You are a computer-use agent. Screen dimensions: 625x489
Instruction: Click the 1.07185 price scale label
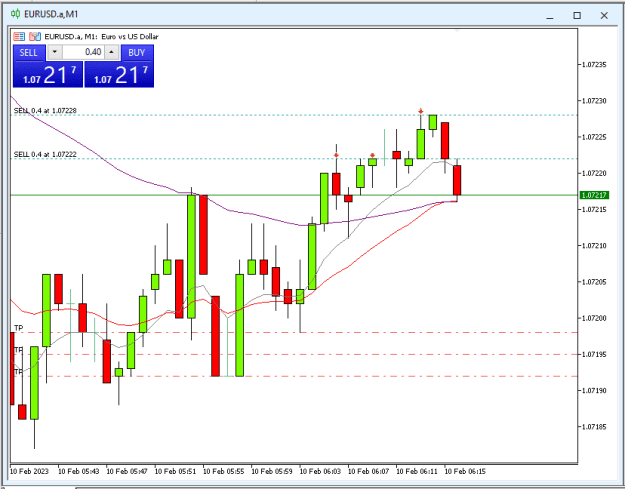594,427
